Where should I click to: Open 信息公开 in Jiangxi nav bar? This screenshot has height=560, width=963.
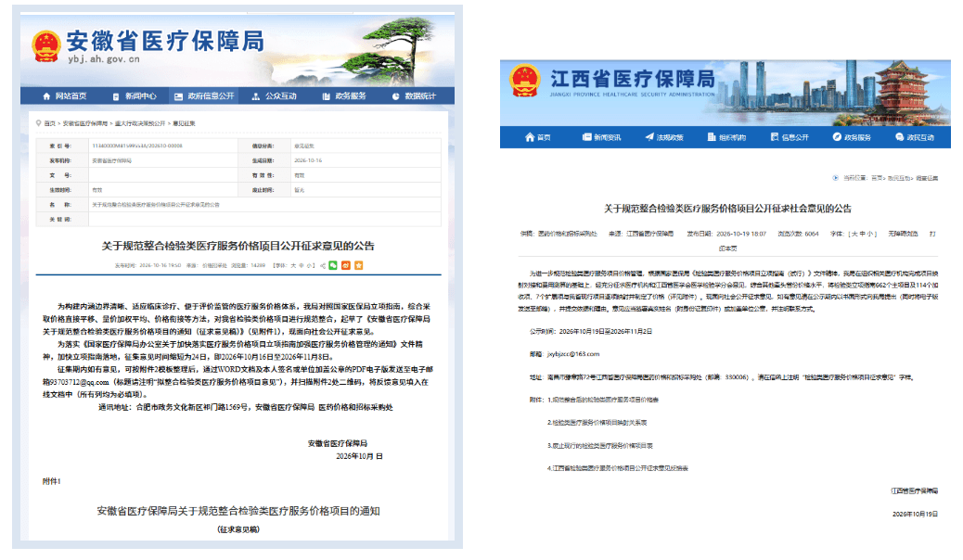point(795,137)
